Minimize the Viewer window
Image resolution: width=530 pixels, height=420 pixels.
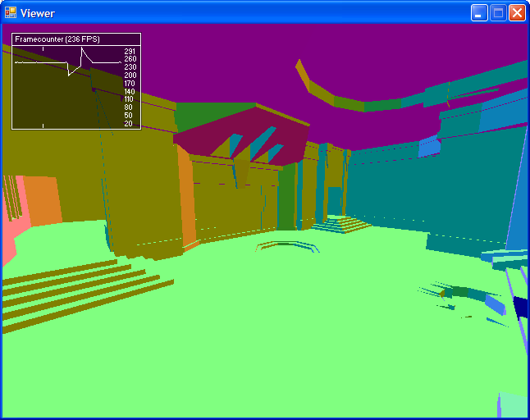point(479,13)
